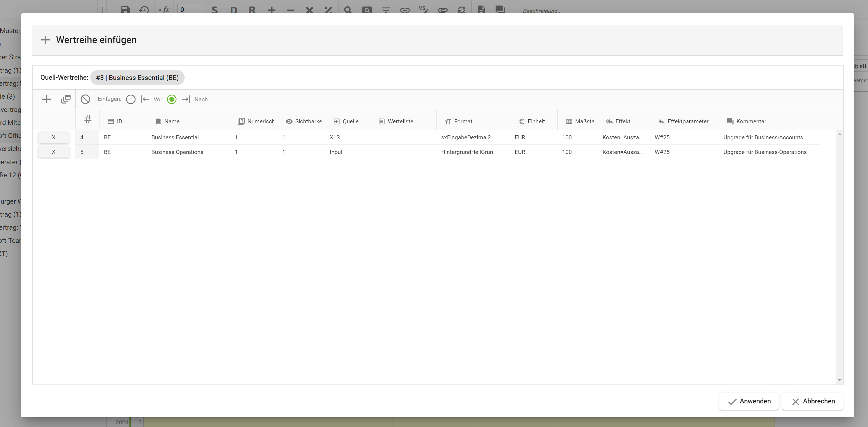The image size is (868, 427).
Task: Click the 'sxEingabeDezimal2' format cell
Action: coord(466,137)
